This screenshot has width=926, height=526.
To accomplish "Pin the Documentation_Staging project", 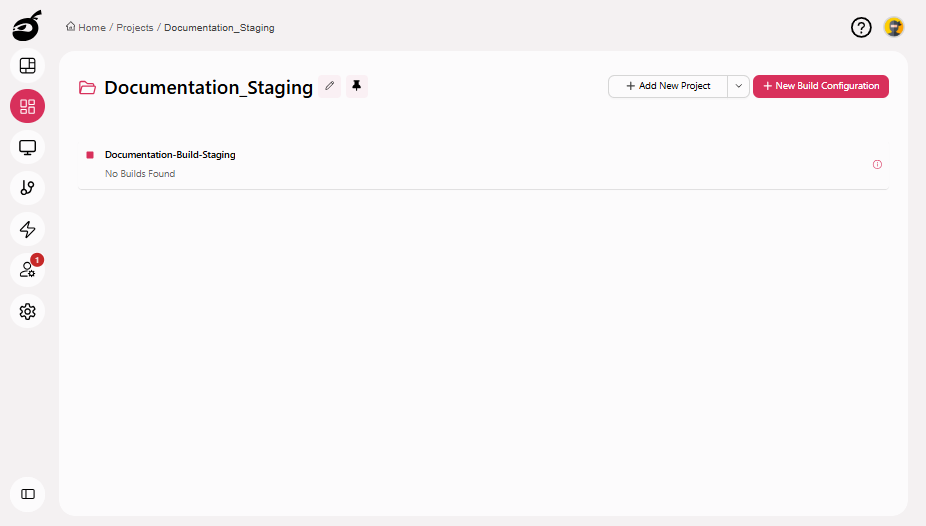I will click(x=357, y=86).
